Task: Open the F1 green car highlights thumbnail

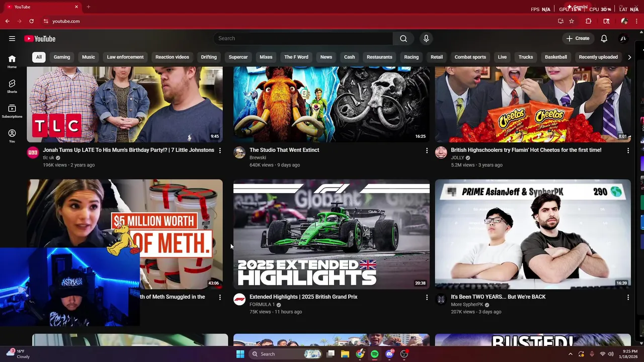Action: pyautogui.click(x=332, y=234)
